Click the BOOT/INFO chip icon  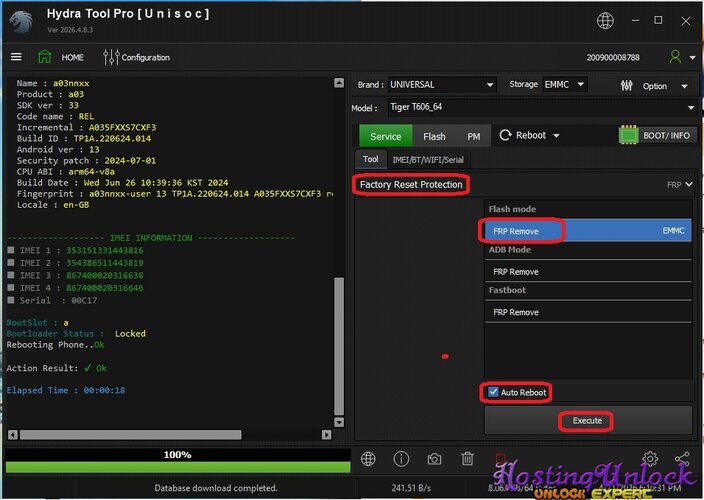pyautogui.click(x=628, y=135)
